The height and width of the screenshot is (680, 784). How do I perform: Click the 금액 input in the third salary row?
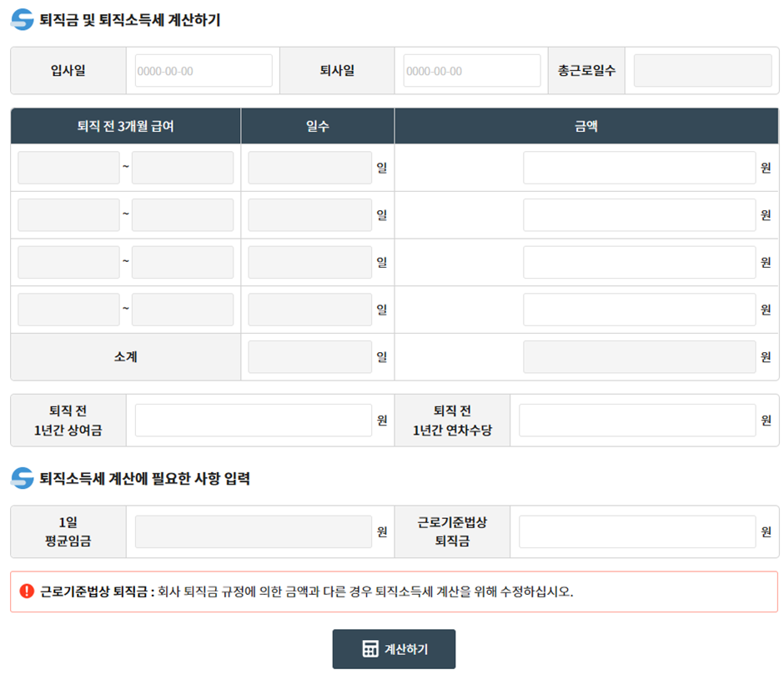639,262
